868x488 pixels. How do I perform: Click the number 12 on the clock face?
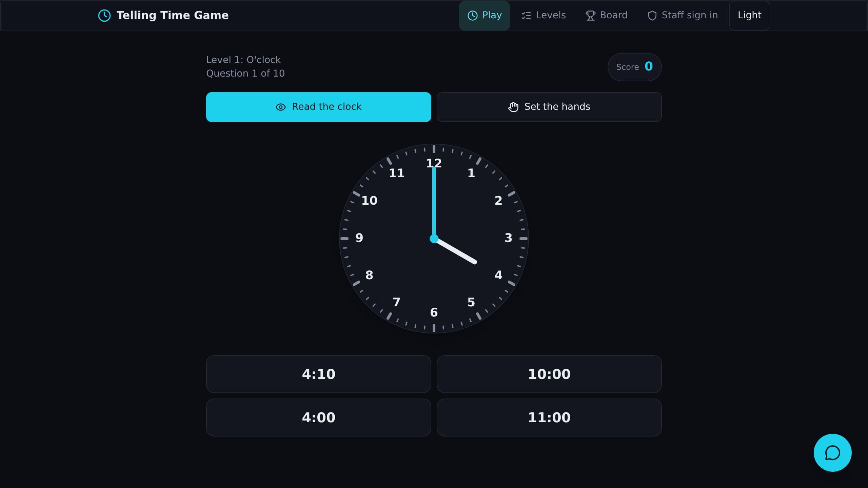pyautogui.click(x=434, y=163)
